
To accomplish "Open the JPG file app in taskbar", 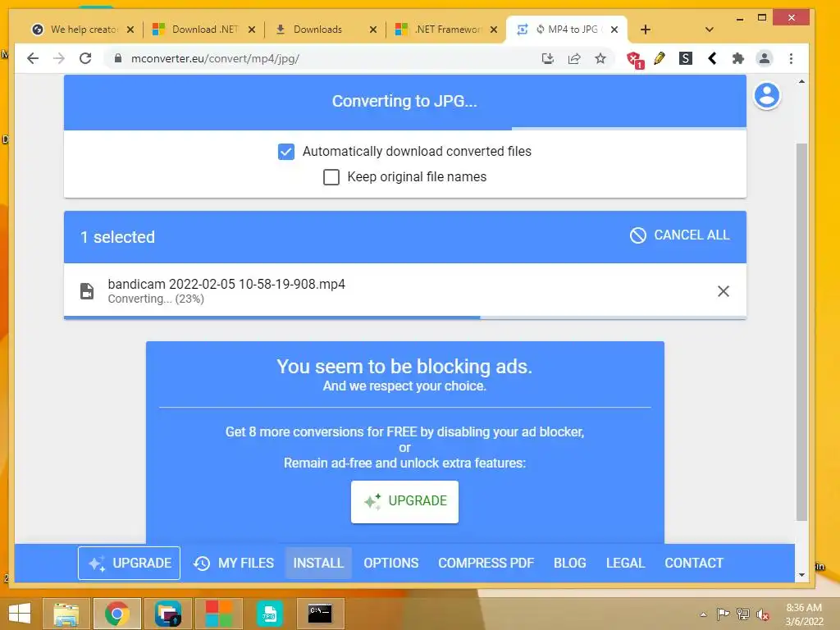I will point(269,614).
